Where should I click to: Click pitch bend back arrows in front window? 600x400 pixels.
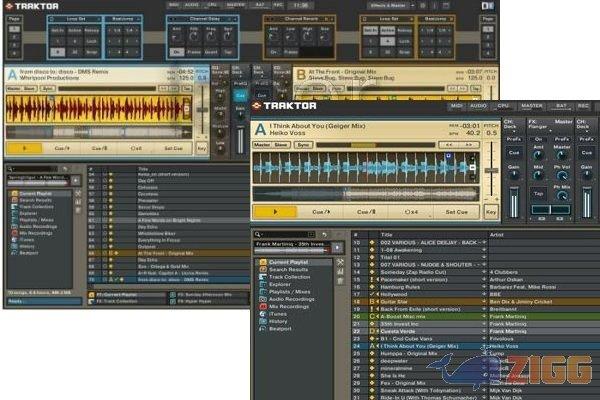click(449, 145)
